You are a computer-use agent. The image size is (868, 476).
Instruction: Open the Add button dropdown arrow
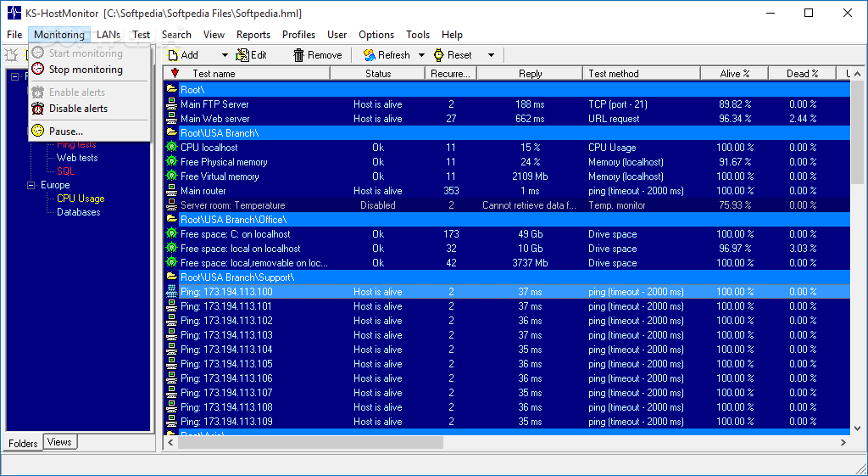pos(225,55)
